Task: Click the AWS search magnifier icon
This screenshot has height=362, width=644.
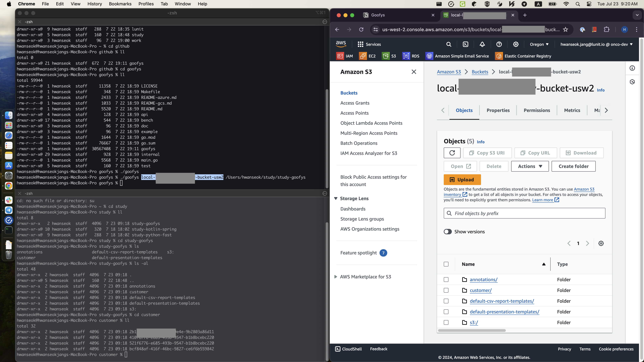Action: pyautogui.click(x=449, y=44)
